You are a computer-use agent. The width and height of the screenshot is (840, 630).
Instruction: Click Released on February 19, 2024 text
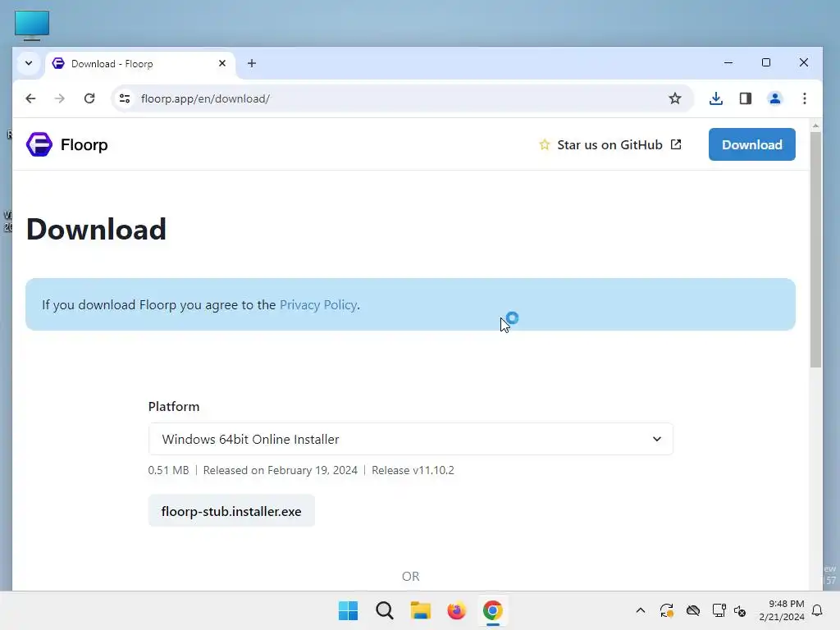pos(281,470)
